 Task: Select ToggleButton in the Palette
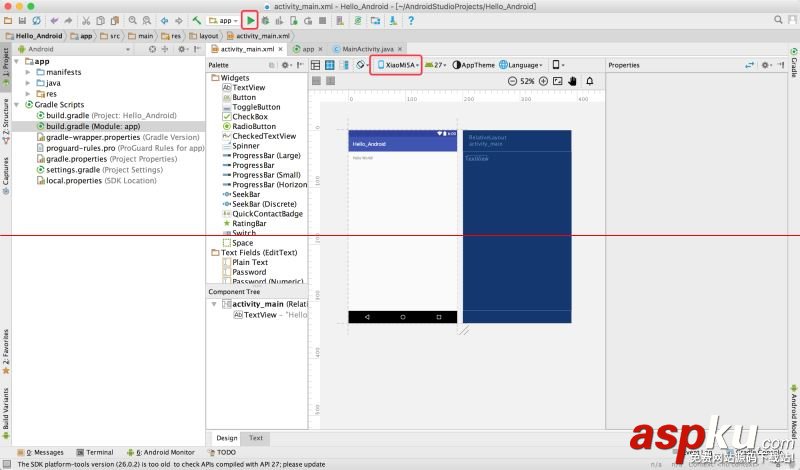tap(252, 107)
